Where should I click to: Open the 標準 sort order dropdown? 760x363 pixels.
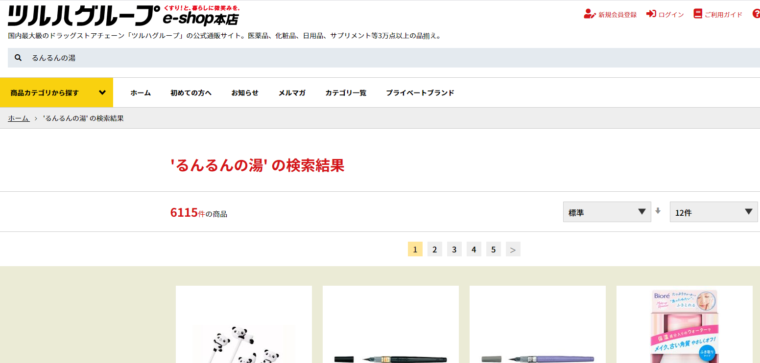607,212
